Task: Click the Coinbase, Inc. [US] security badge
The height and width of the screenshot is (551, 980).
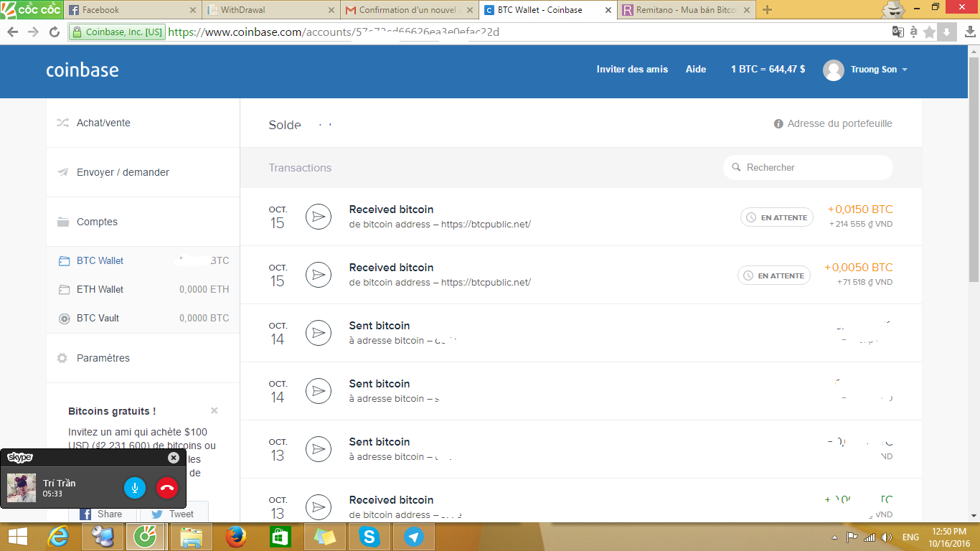Action: (117, 32)
